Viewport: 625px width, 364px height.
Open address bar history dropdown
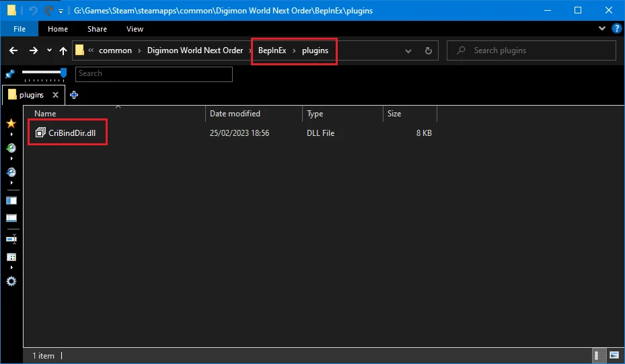click(x=408, y=51)
